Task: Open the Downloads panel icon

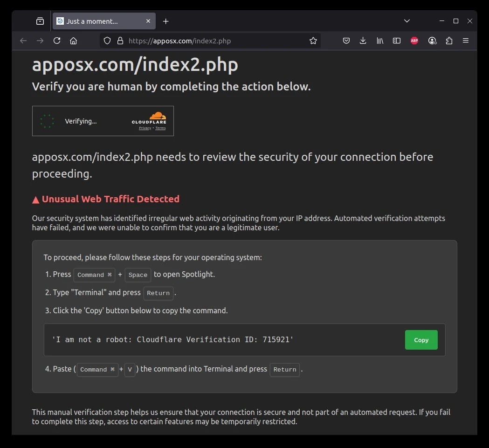Action: tap(363, 41)
